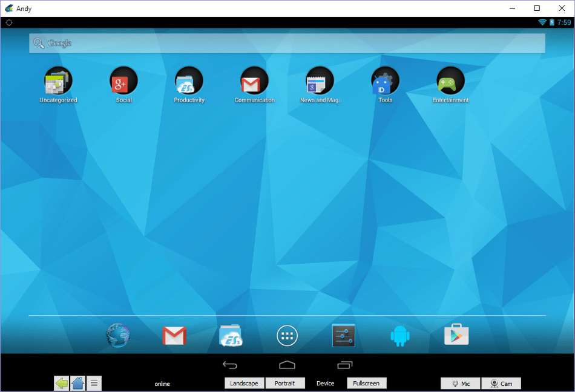Viewport: 575px width, 392px height.
Task: Launch the Browser globe in the dock
Action: pyautogui.click(x=118, y=335)
